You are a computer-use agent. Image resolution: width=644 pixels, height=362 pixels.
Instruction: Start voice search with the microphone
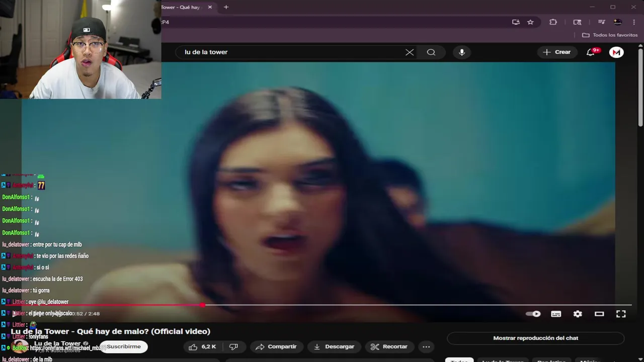point(462,52)
